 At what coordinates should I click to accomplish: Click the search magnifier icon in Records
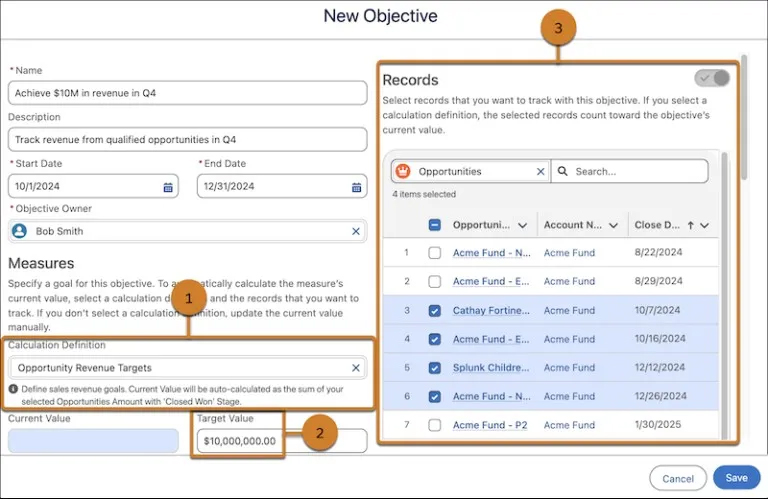(x=563, y=171)
